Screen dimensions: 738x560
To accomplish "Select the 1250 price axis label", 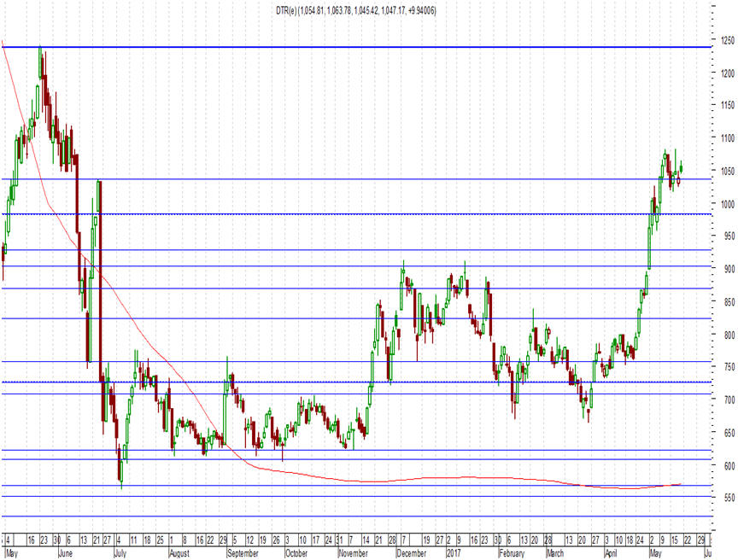I will (x=728, y=41).
